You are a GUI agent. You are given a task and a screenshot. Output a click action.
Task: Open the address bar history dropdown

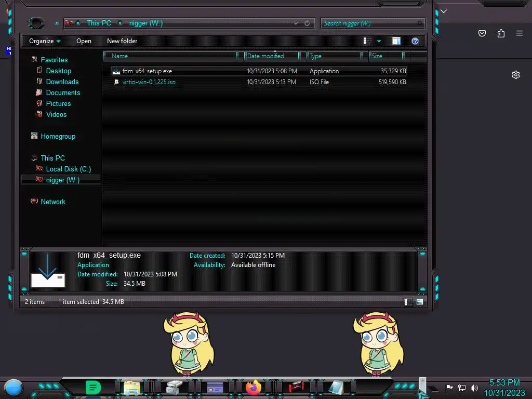pyautogui.click(x=296, y=23)
